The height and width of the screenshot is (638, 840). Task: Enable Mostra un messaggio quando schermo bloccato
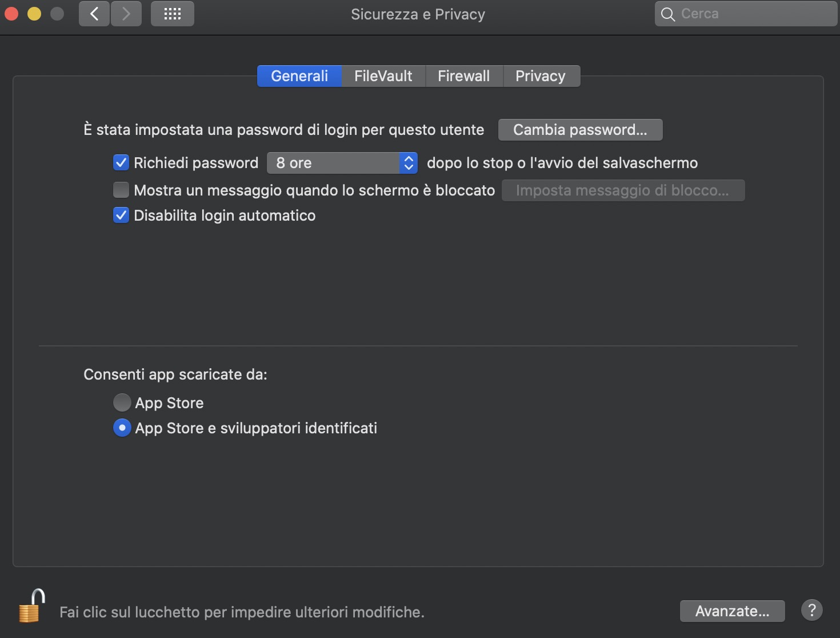pos(121,190)
